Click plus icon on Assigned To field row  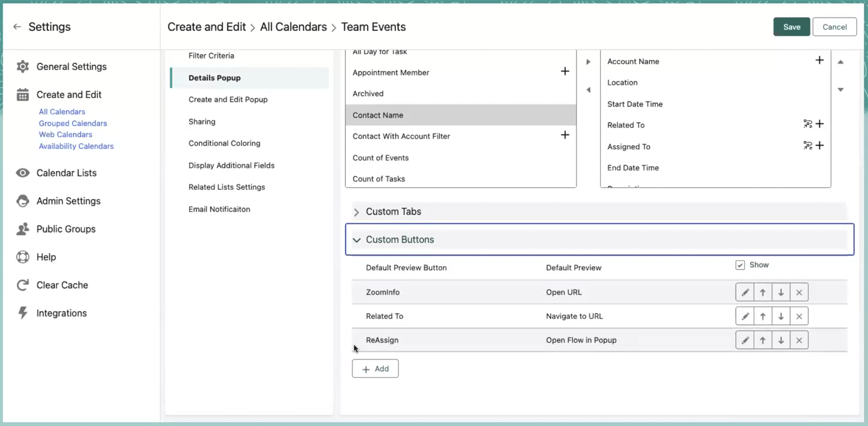pos(819,145)
